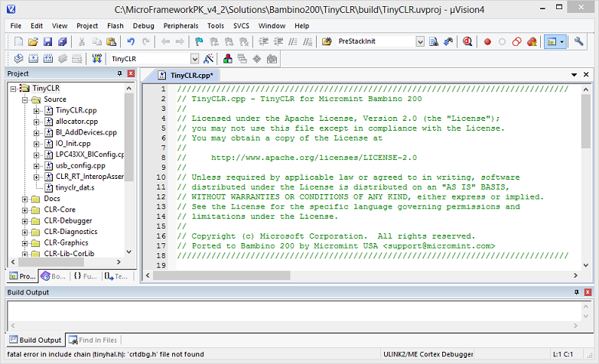This screenshot has width=599, height=364.
Task: Click the Paste clipboard icon
Action: click(x=111, y=41)
